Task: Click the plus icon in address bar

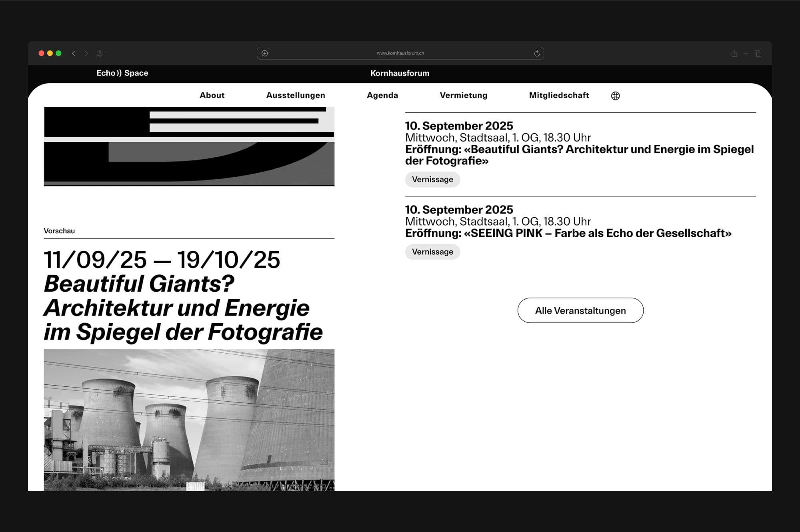Action: pos(265,53)
